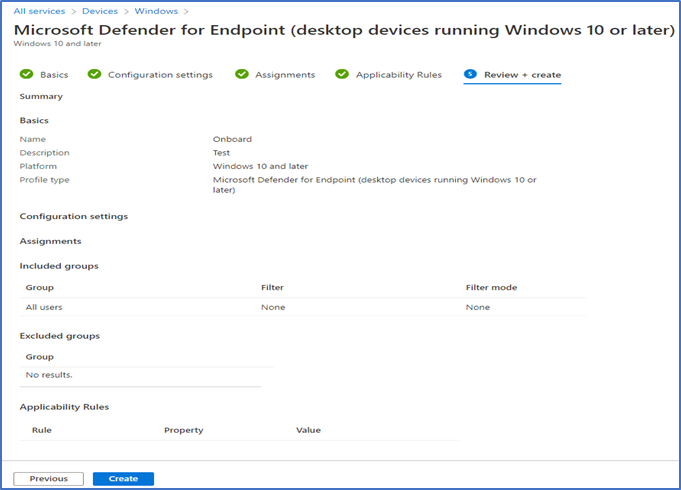The height and width of the screenshot is (490, 681).
Task: Click the 'Profile type' field label
Action: 44,180
